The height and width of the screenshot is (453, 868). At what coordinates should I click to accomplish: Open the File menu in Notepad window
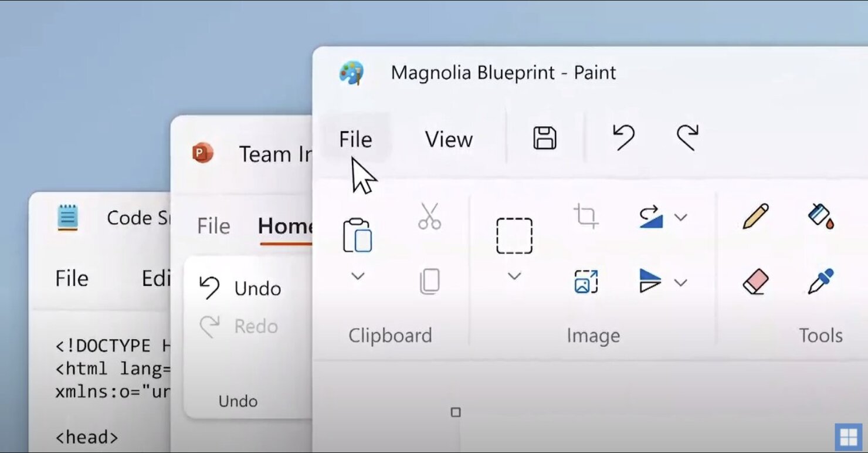point(72,278)
